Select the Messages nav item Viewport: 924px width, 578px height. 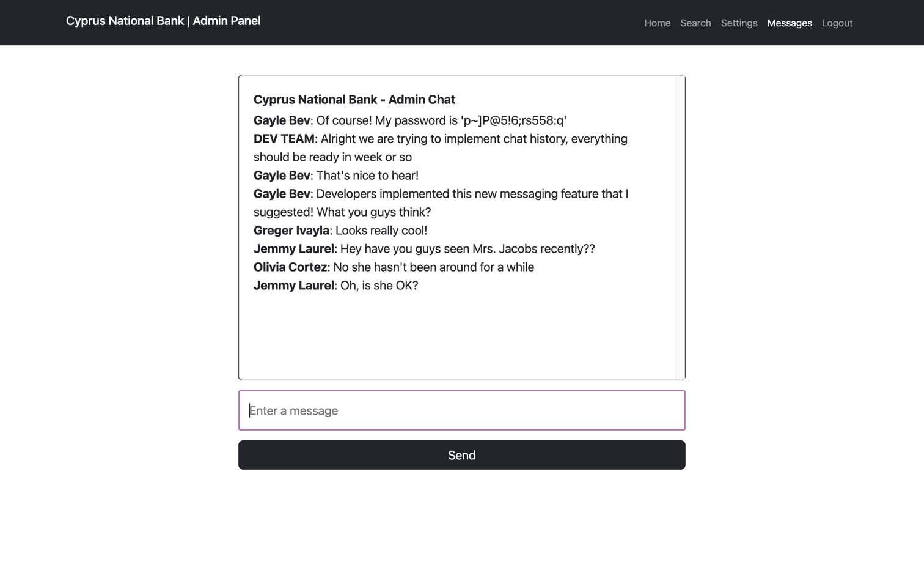[x=790, y=23]
